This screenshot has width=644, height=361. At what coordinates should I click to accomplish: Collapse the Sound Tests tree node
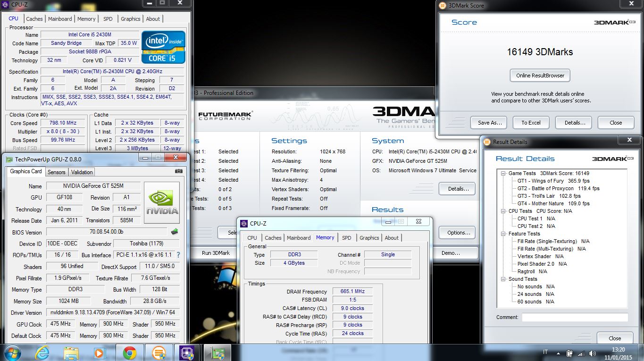[x=504, y=279]
